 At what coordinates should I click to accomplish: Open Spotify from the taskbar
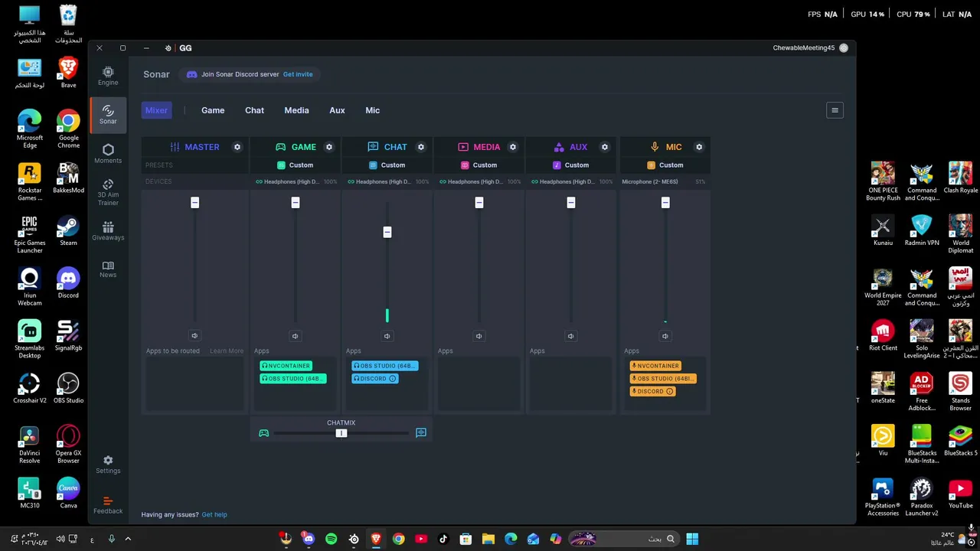click(331, 539)
